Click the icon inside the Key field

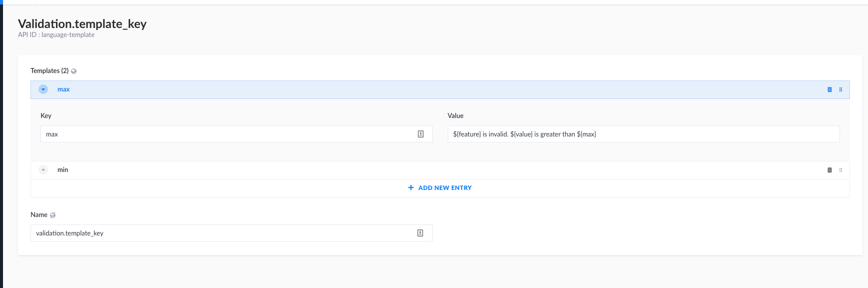click(421, 134)
